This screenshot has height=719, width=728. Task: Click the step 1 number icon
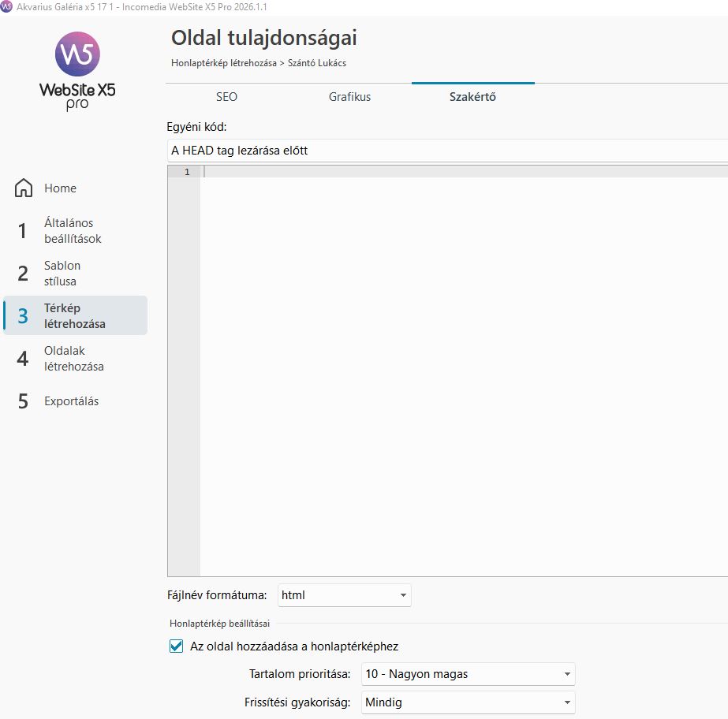pyautogui.click(x=23, y=231)
